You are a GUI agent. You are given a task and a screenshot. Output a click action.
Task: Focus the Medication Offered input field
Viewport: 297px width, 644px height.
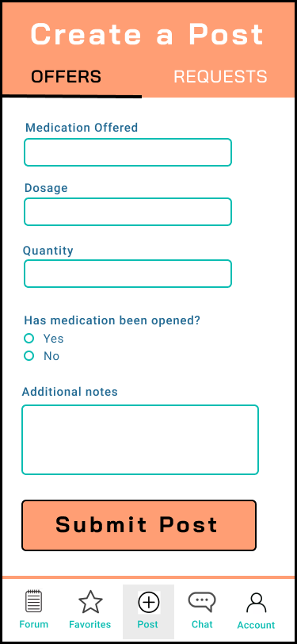click(x=128, y=152)
